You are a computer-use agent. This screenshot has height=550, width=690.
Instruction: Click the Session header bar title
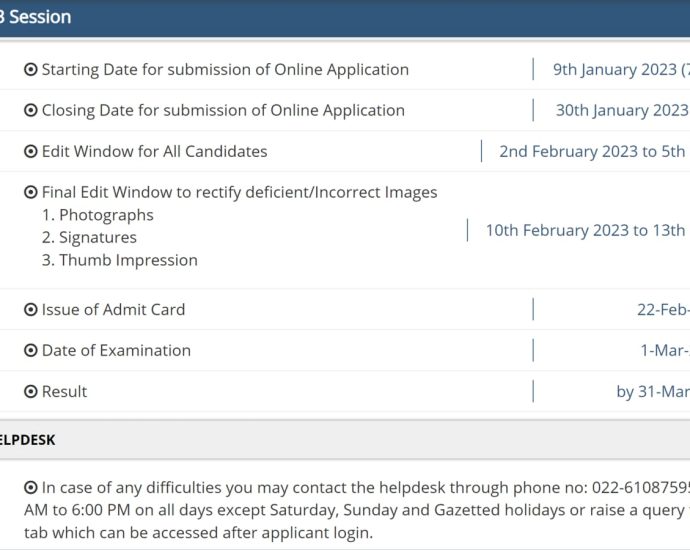(x=35, y=18)
